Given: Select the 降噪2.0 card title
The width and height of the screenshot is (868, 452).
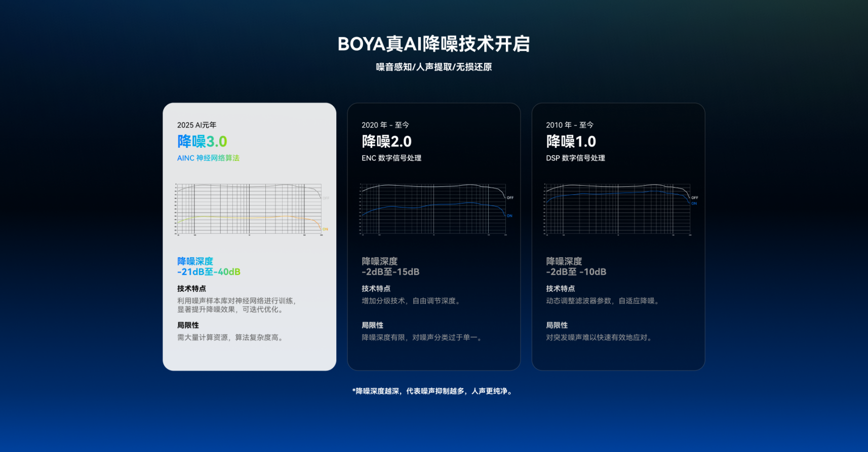Looking at the screenshot, I should coord(386,141).
